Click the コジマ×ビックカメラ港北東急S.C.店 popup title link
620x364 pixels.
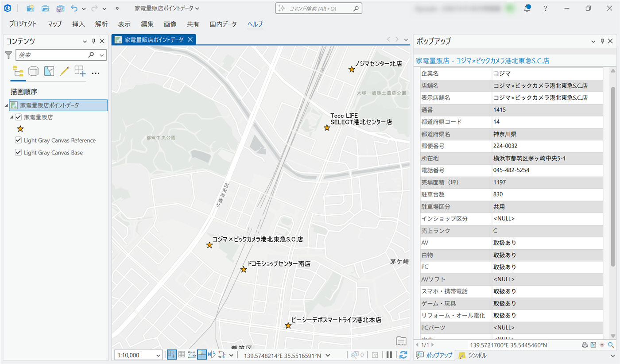(x=483, y=61)
